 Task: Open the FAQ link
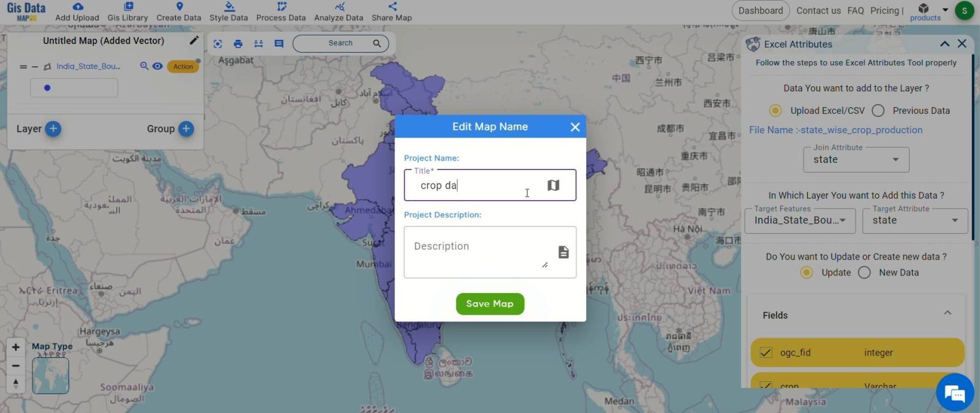856,10
